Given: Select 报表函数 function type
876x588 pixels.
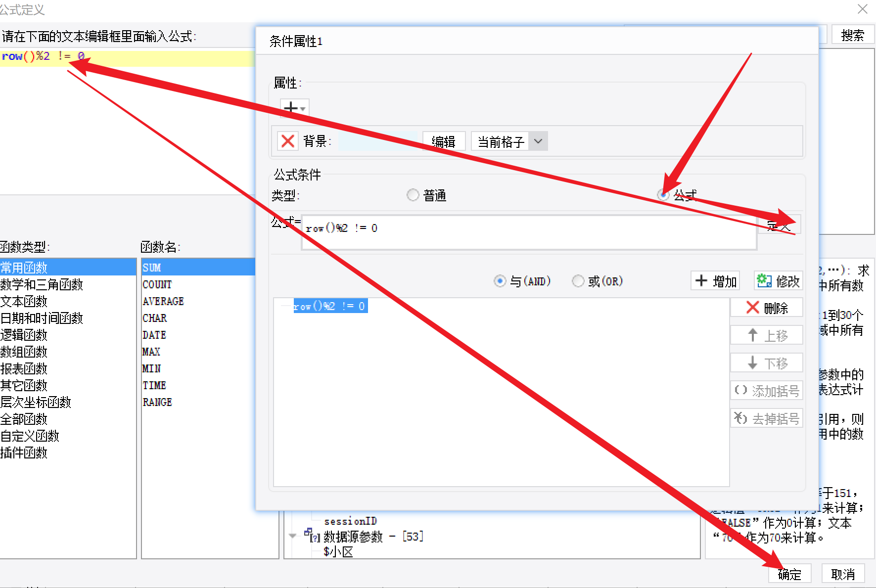Looking at the screenshot, I should [68, 368].
